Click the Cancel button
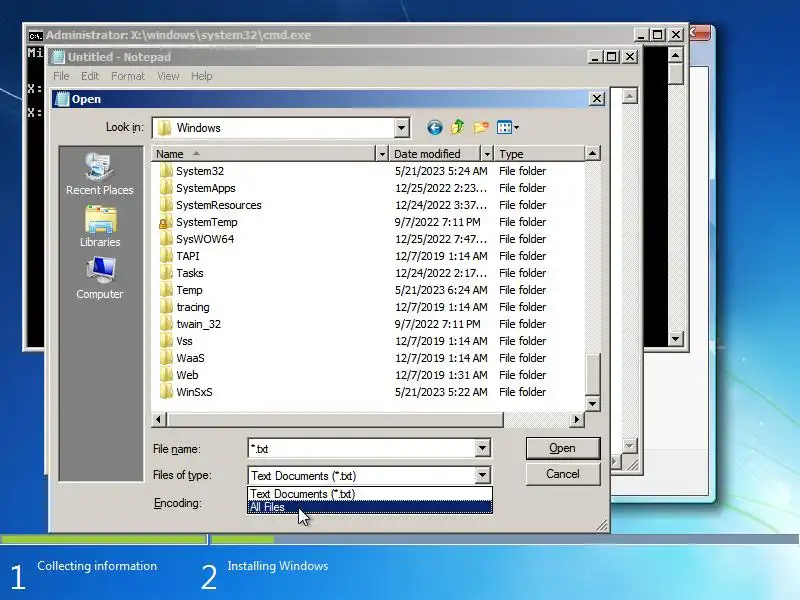This screenshot has width=800, height=600. 563,474
